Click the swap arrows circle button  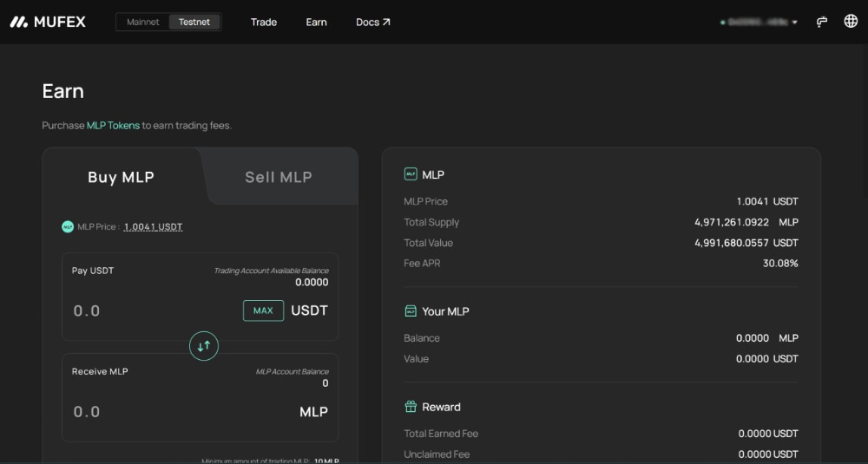pos(204,346)
